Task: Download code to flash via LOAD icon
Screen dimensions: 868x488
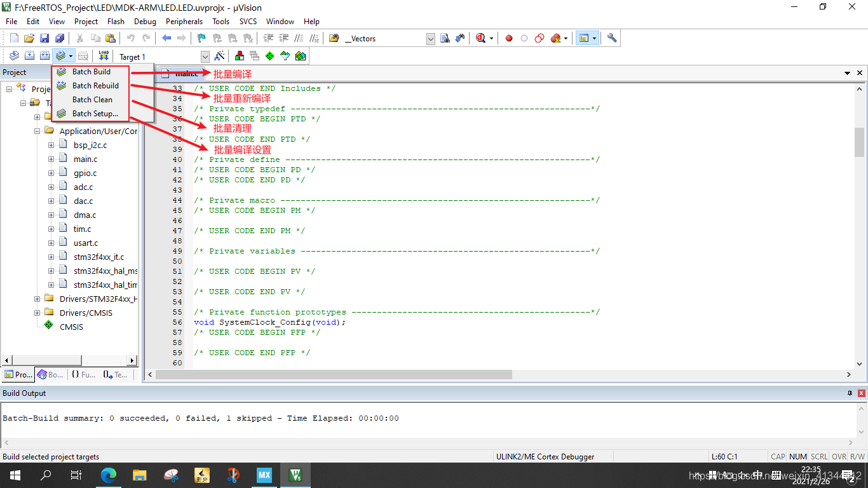Action: point(104,55)
